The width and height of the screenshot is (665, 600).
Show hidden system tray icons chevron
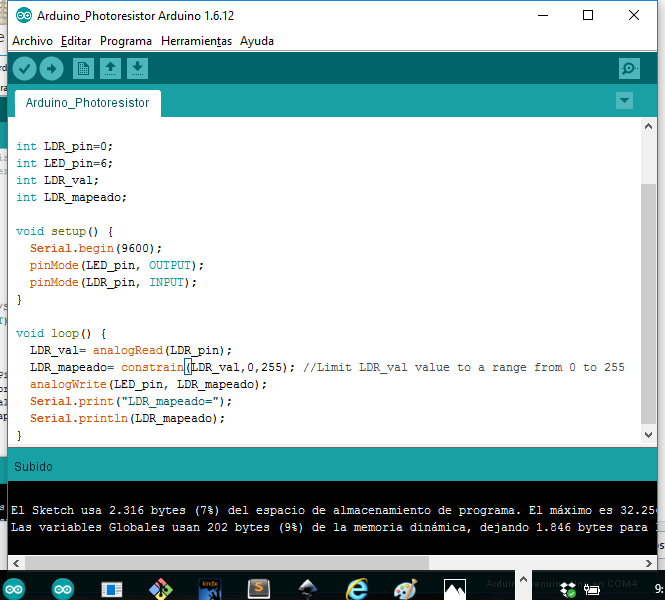coord(523,579)
